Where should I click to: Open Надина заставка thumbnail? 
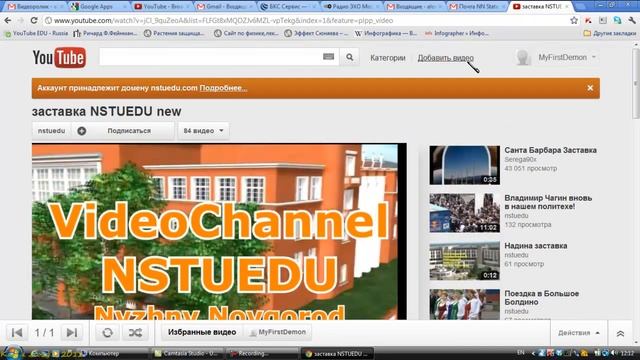(x=464, y=261)
